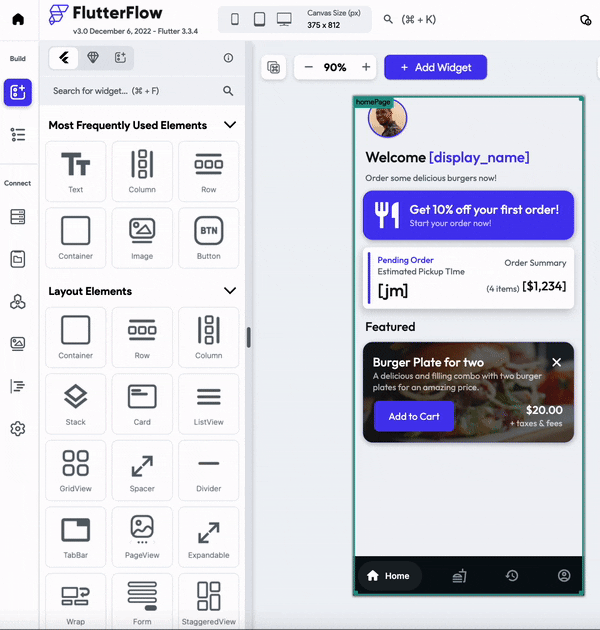This screenshot has width=600, height=630.
Task: Pick the Column widget in Frequently Used
Action: [142, 172]
